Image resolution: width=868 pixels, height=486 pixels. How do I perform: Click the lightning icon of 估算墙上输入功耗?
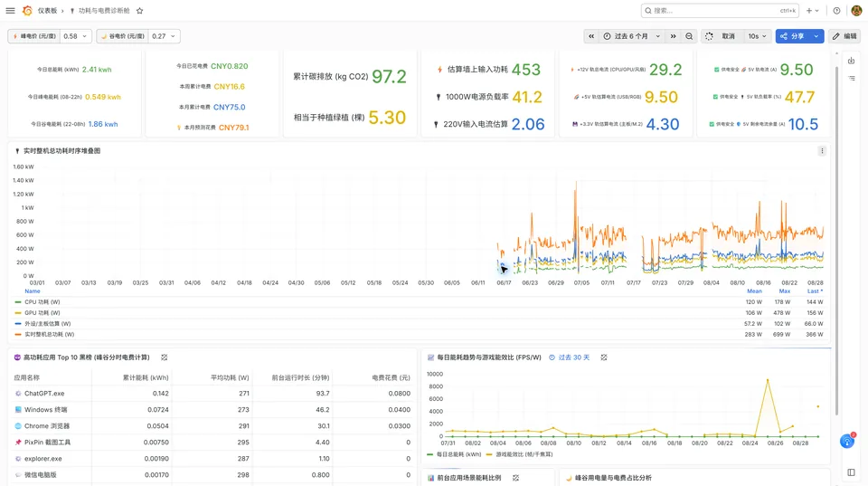pos(439,70)
